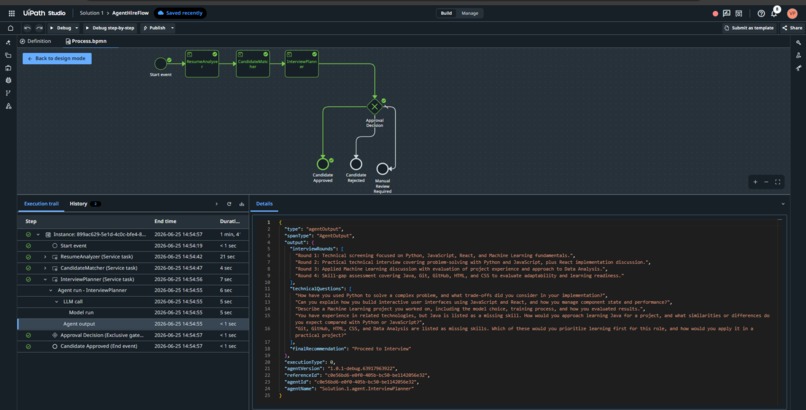Click the bottom icon on right rail
The height and width of the screenshot is (410, 806).
pyautogui.click(x=798, y=68)
